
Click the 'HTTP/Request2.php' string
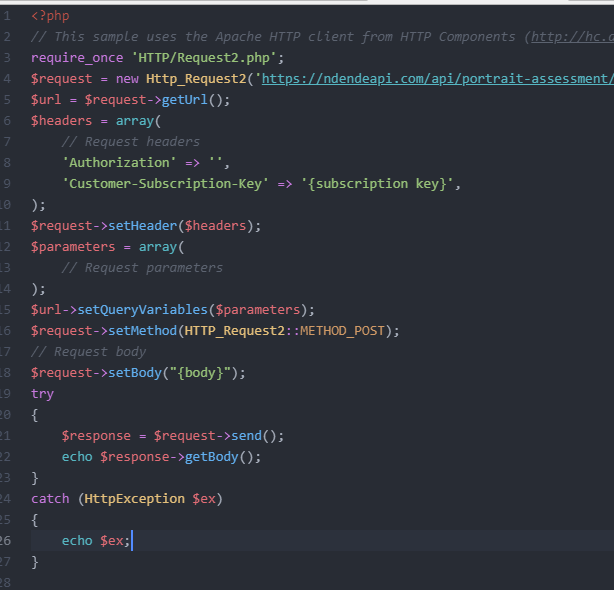208,57
